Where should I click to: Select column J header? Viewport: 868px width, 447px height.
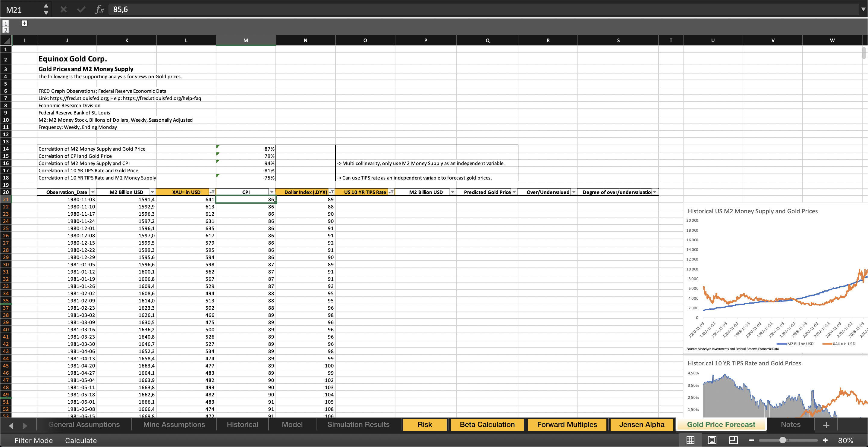(67, 40)
